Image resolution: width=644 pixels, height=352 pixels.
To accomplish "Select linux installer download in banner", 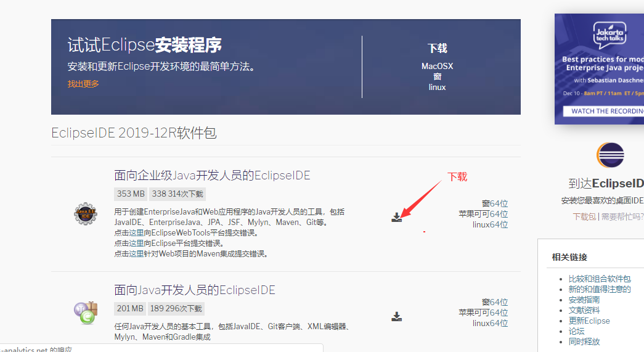I will 437,87.
